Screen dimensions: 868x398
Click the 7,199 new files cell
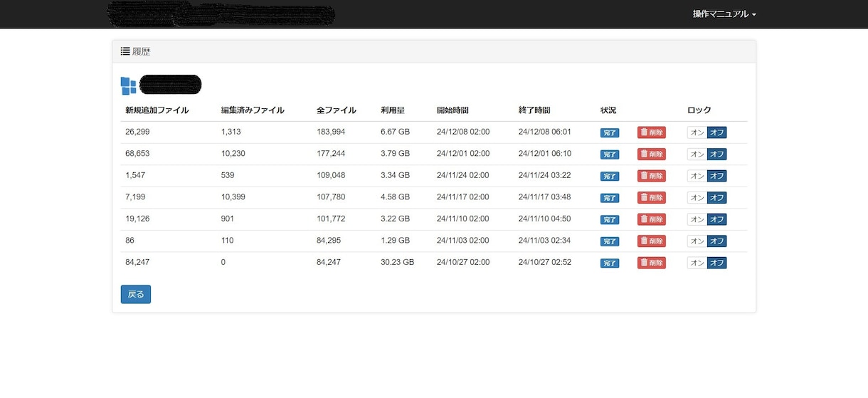[x=135, y=197]
